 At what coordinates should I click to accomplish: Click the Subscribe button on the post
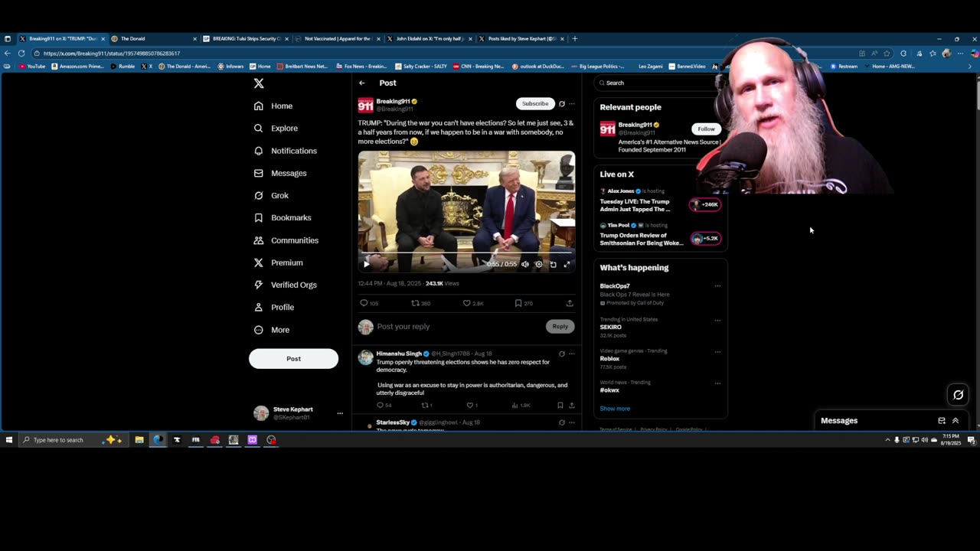point(535,104)
